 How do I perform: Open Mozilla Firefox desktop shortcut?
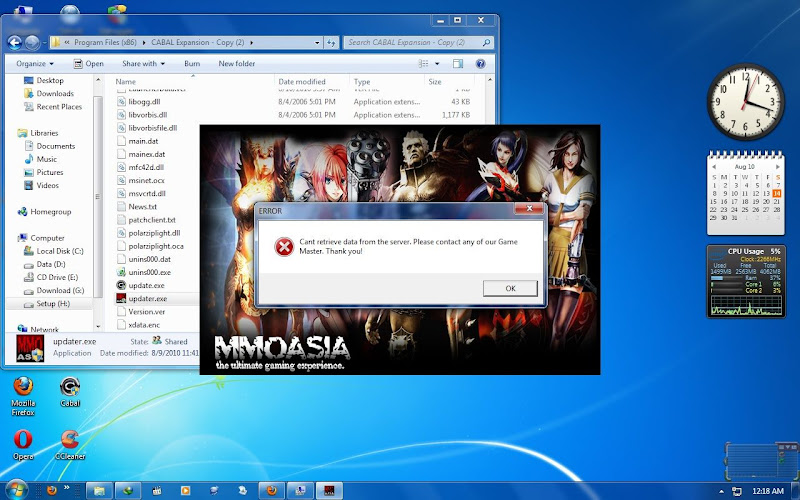pyautogui.click(x=23, y=389)
